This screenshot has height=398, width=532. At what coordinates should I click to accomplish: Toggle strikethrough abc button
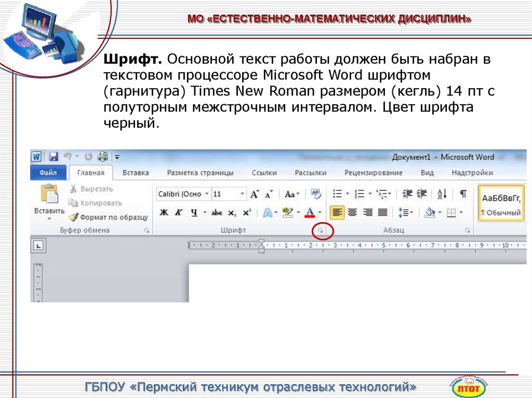pos(217,213)
